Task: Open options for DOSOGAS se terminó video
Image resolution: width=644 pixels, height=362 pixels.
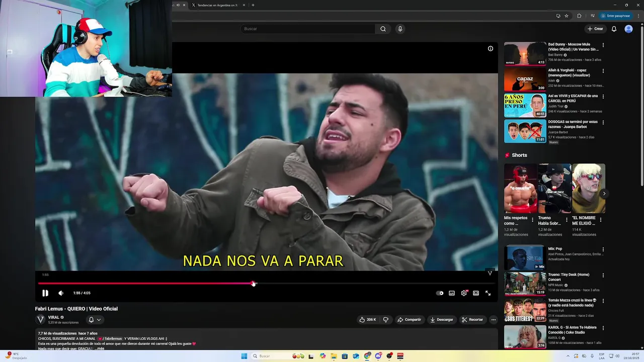Action: pyautogui.click(x=603, y=122)
